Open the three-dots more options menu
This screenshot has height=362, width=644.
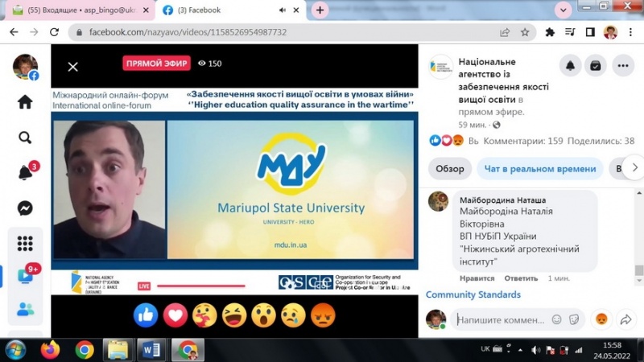point(622,66)
